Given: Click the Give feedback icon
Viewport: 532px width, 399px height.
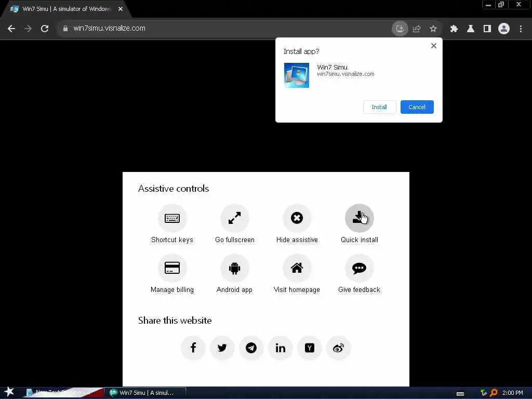Looking at the screenshot, I should tap(360, 268).
